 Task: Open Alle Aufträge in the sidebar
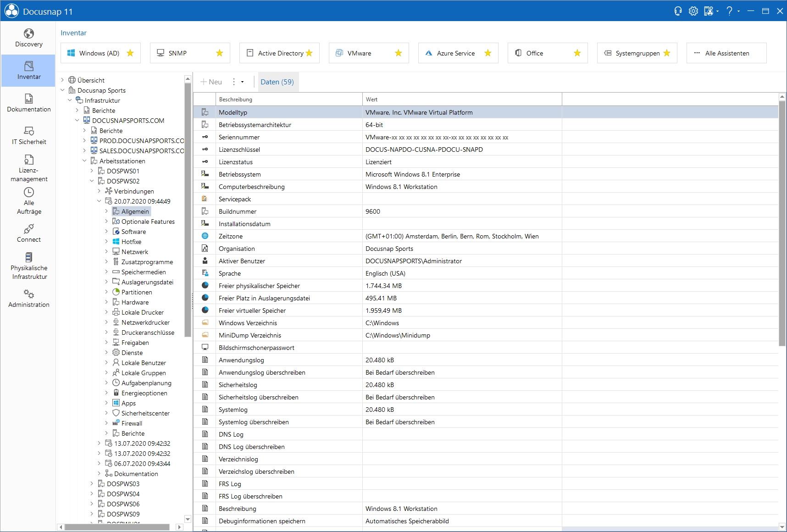pyautogui.click(x=28, y=201)
